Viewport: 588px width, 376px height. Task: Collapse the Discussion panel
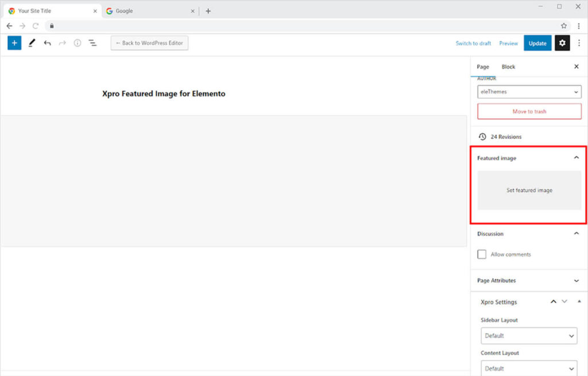click(x=577, y=234)
